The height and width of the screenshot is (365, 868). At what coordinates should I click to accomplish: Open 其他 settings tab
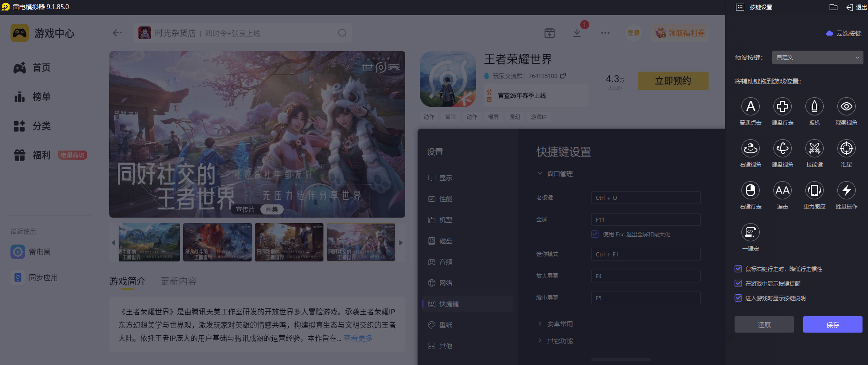tap(468, 346)
